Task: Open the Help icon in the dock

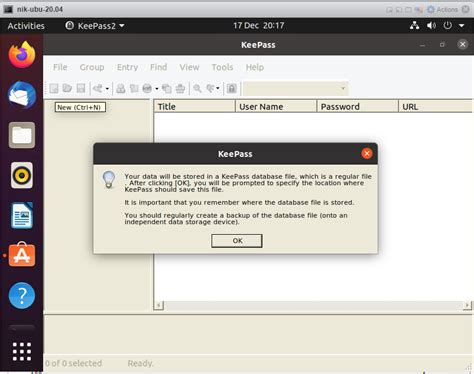Action: [x=22, y=296]
